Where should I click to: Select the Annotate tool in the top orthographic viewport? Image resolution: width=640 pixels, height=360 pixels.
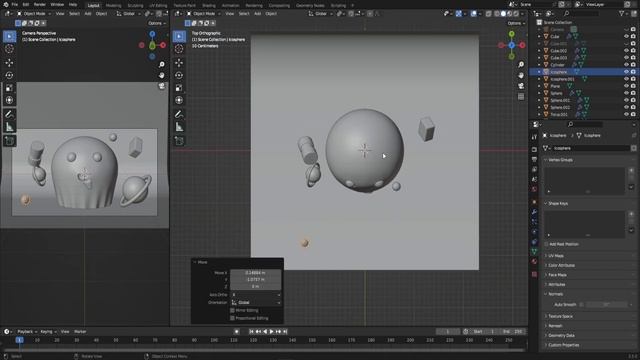click(x=179, y=114)
